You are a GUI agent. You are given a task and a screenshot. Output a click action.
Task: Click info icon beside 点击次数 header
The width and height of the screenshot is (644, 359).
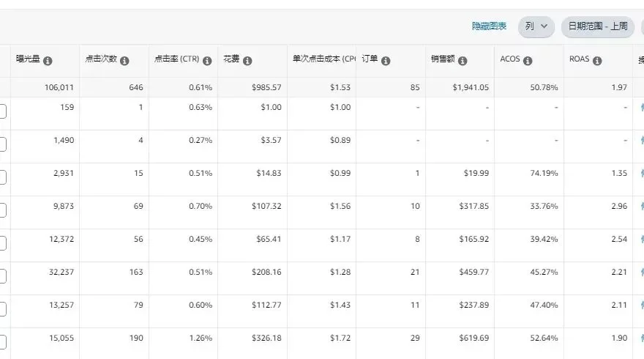click(124, 61)
